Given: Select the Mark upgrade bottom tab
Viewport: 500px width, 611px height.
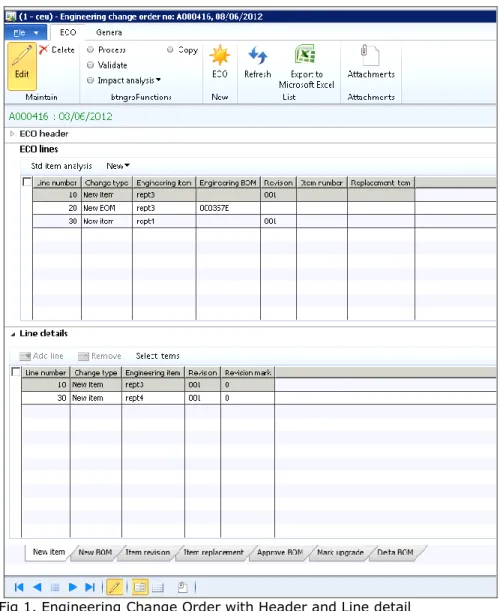Looking at the screenshot, I should (340, 553).
